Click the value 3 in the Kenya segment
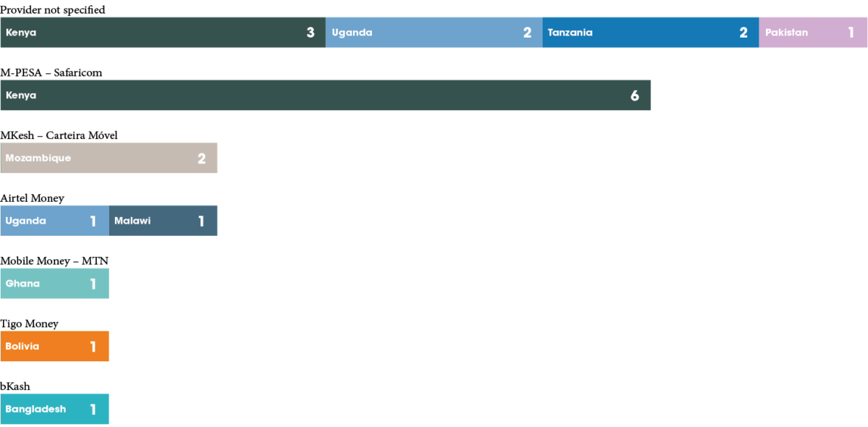868x427 pixels. click(x=311, y=33)
